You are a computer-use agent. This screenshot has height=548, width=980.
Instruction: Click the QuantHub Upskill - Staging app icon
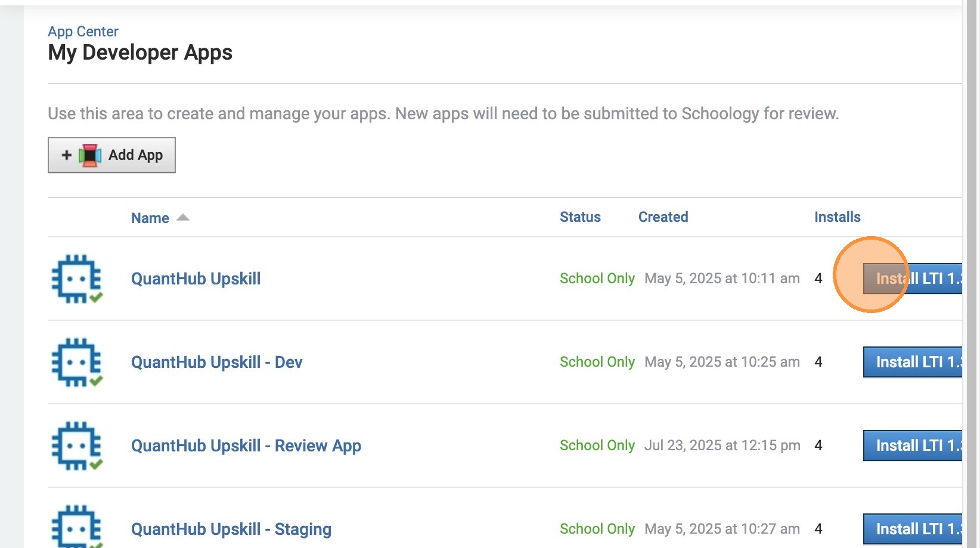[x=76, y=527]
